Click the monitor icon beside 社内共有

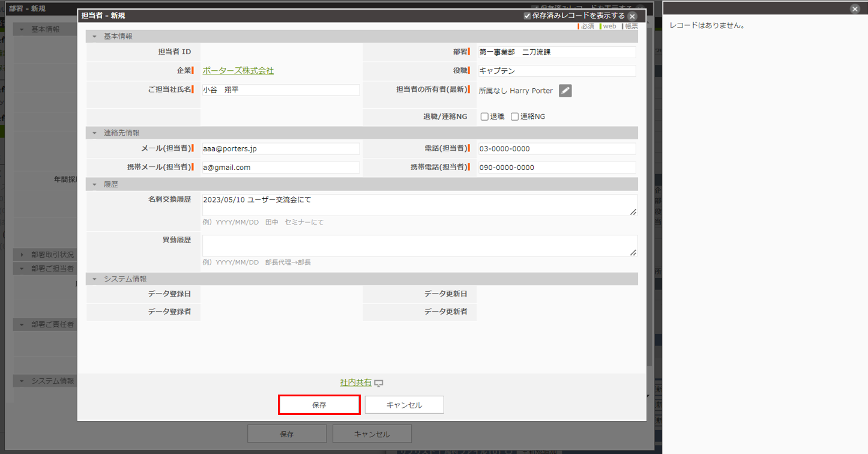pyautogui.click(x=379, y=383)
